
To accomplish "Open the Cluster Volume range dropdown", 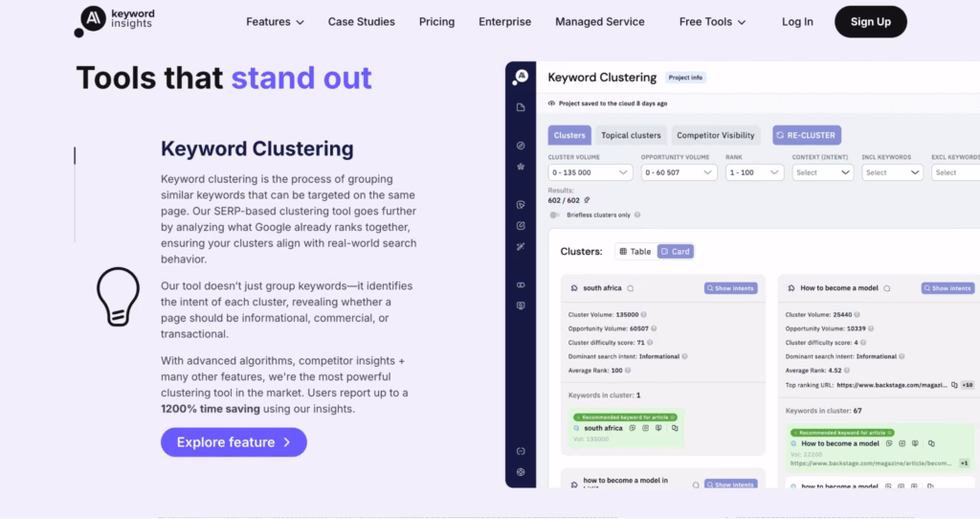I will tap(590, 172).
